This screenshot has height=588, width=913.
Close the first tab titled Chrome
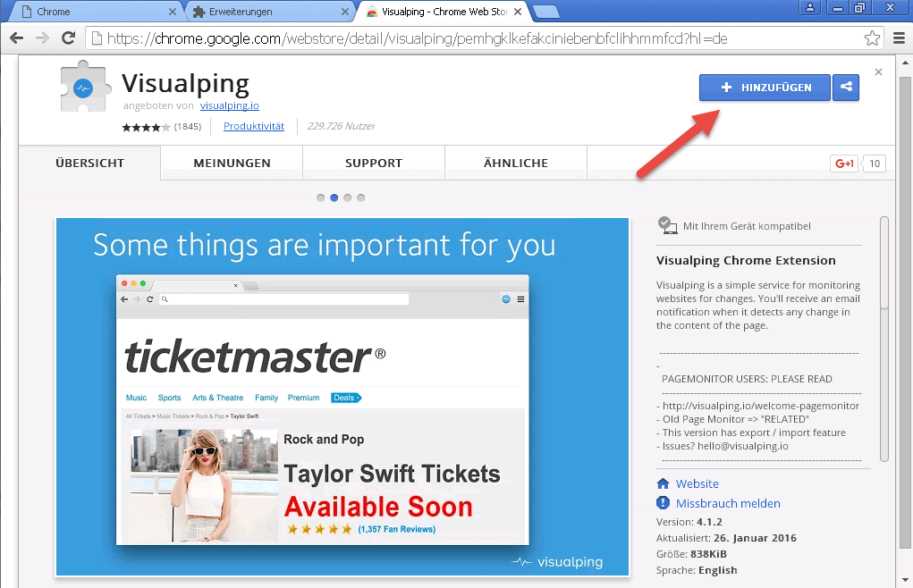point(173,12)
